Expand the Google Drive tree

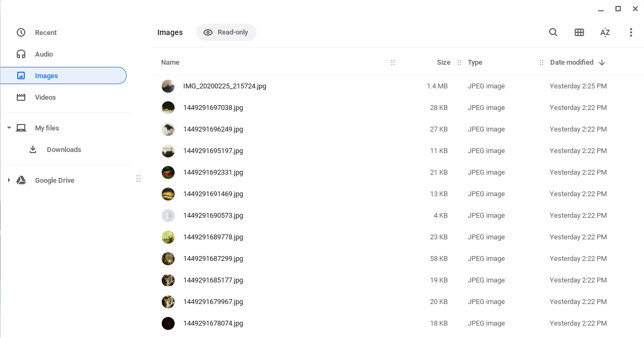[x=9, y=180]
